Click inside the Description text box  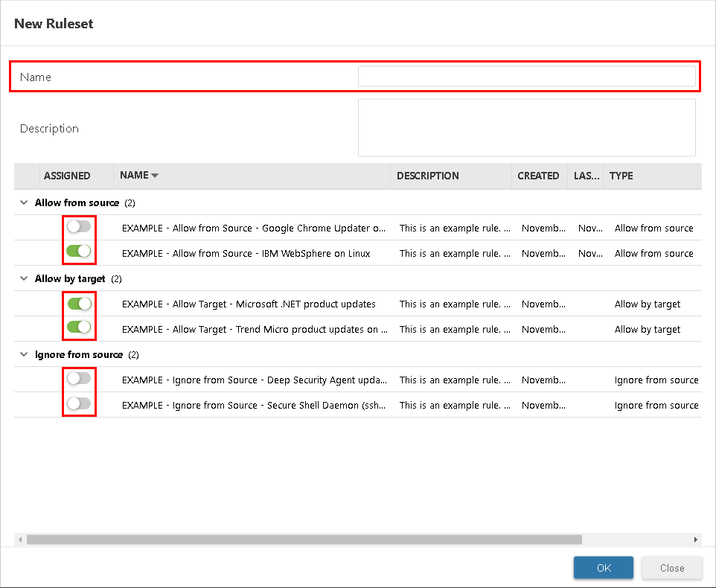coord(527,128)
